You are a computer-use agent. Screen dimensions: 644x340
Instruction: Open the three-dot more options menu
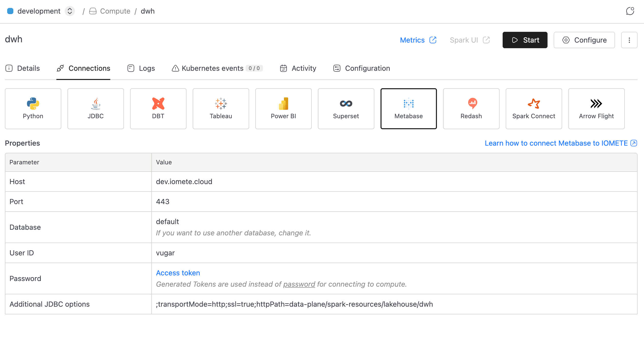coord(629,40)
